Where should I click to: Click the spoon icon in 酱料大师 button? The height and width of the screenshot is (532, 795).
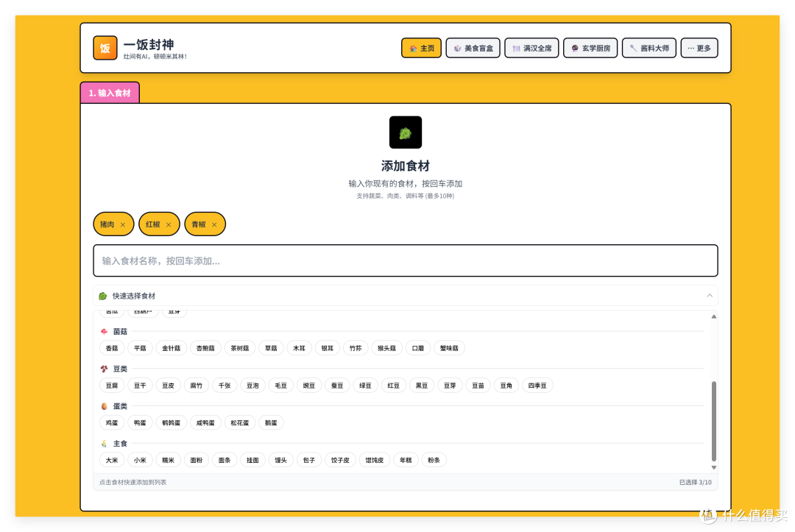(x=633, y=48)
